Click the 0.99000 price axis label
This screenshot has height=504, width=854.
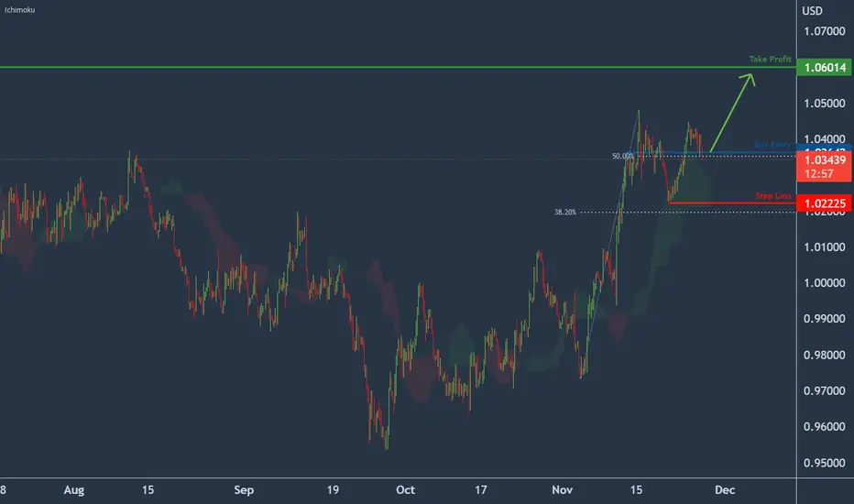825,319
